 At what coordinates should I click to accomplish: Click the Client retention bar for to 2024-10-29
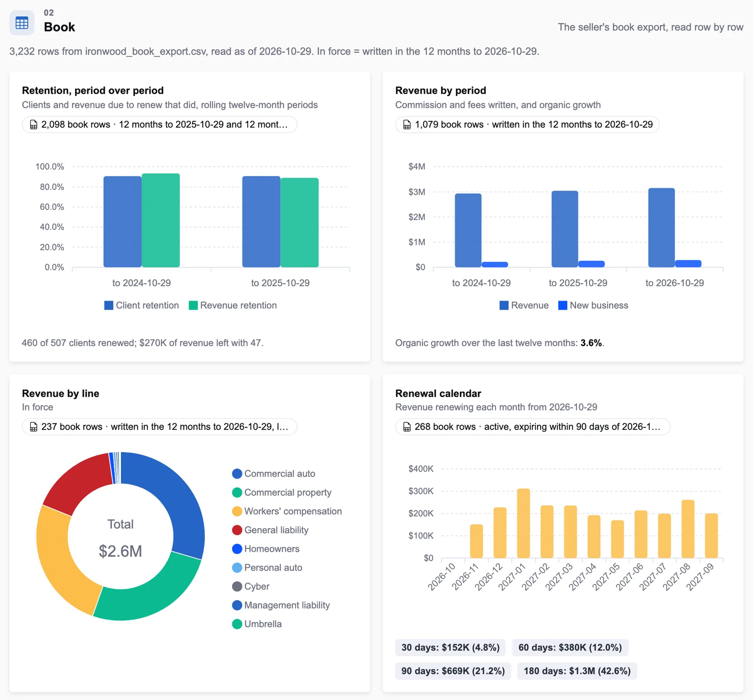click(x=122, y=222)
